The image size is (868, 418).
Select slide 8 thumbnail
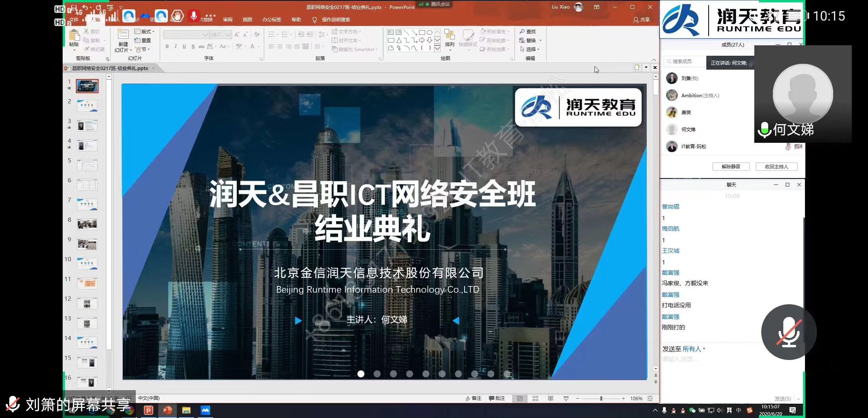[87, 224]
